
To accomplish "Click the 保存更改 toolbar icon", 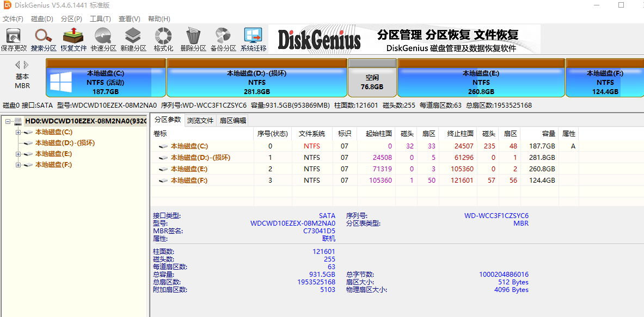I will pyautogui.click(x=14, y=40).
